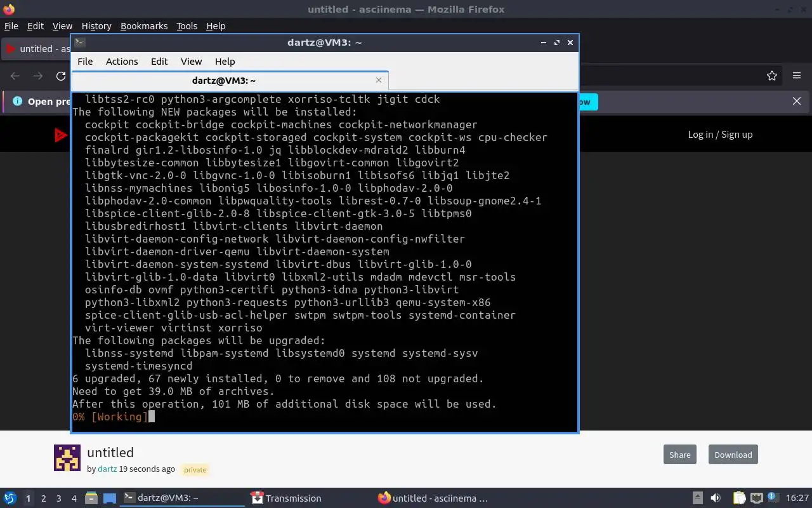The height and width of the screenshot is (508, 812).
Task: Open Firefox View menu
Action: pos(62,26)
